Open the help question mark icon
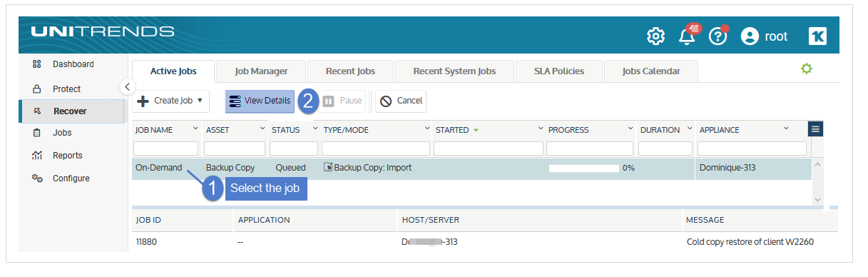The height and width of the screenshot is (277, 868). (718, 36)
